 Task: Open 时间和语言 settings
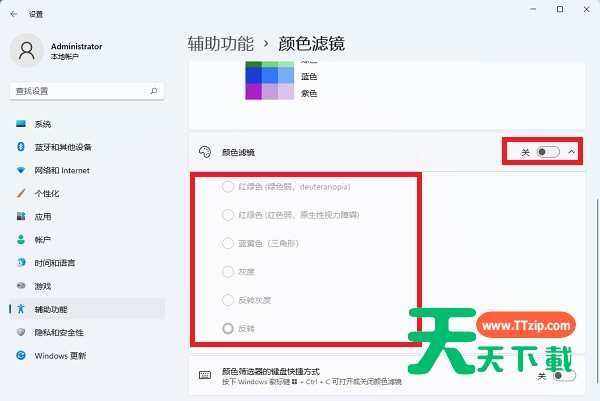tap(87, 263)
